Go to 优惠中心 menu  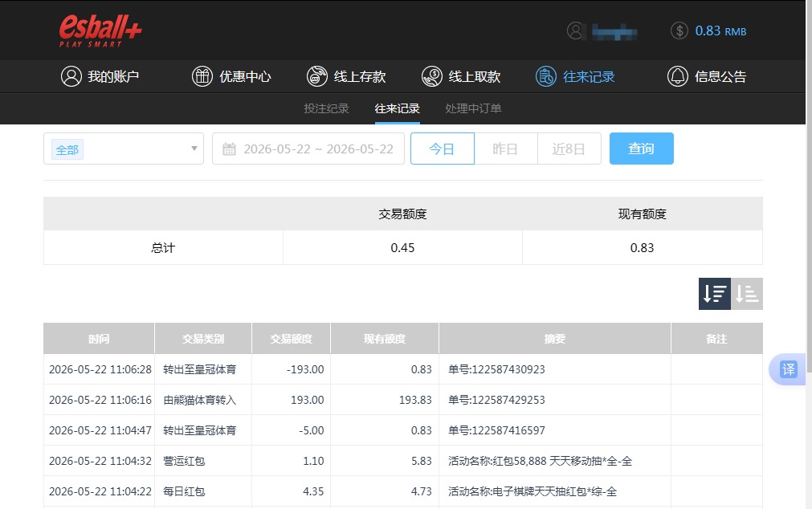(231, 76)
